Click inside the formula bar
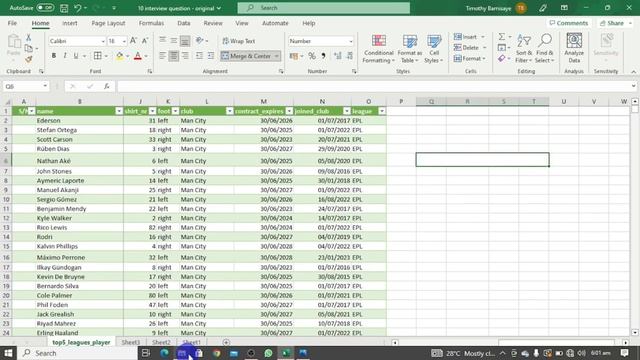 [x=373, y=86]
